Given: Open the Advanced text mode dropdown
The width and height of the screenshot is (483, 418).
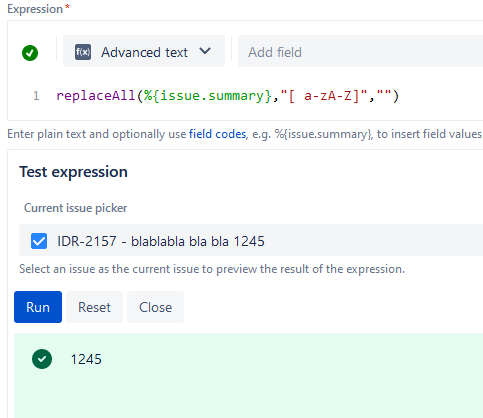Looking at the screenshot, I should (x=144, y=51).
